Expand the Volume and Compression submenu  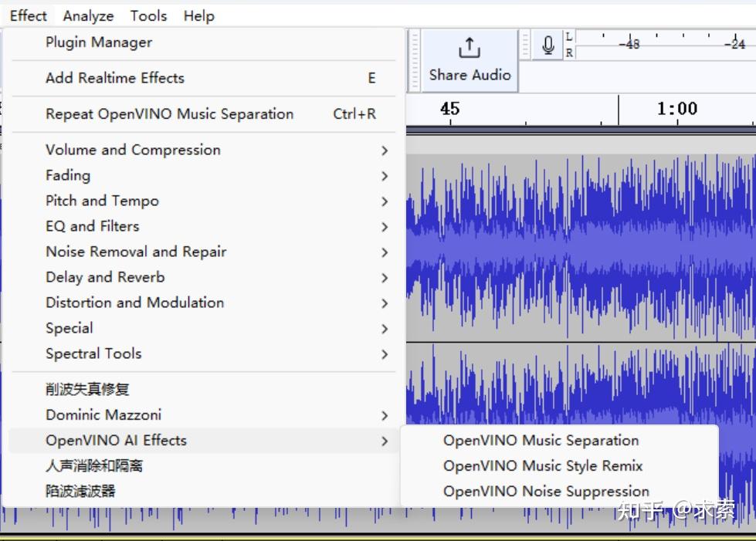tap(132, 150)
